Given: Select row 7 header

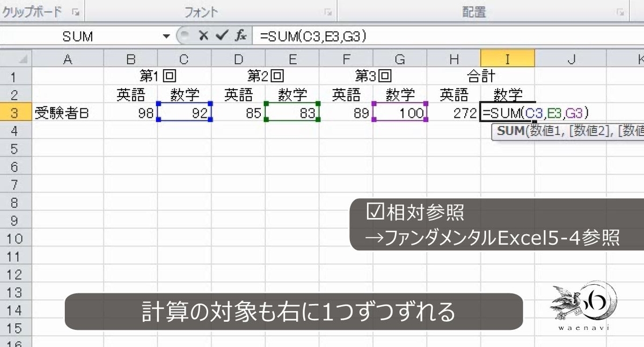Looking at the screenshot, I should [x=16, y=184].
